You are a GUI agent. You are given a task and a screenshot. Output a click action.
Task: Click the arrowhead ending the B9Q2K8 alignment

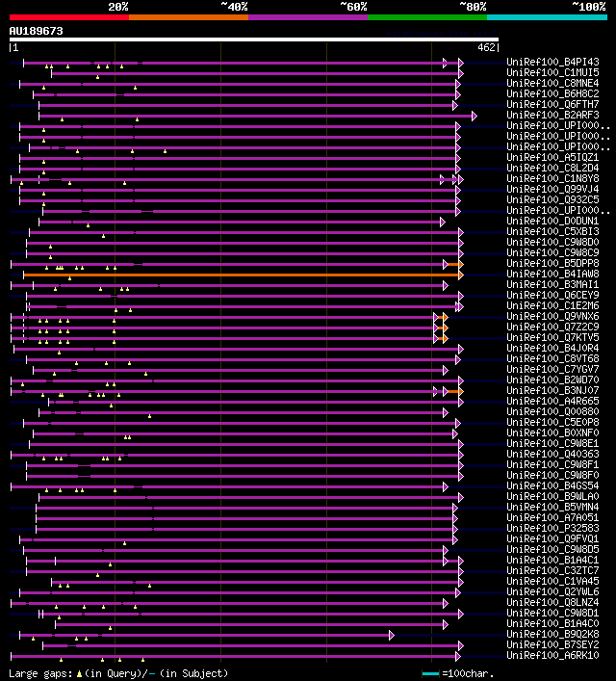tap(391, 636)
